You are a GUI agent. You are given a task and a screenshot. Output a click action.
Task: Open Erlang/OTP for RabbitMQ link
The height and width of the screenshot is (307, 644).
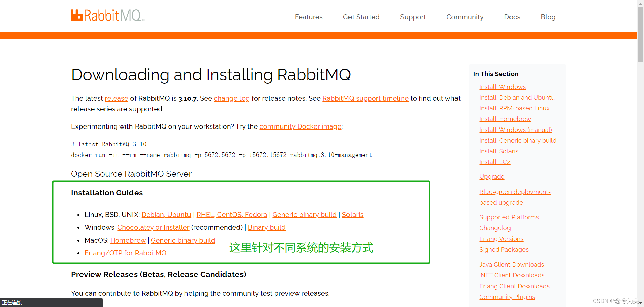[x=125, y=253]
